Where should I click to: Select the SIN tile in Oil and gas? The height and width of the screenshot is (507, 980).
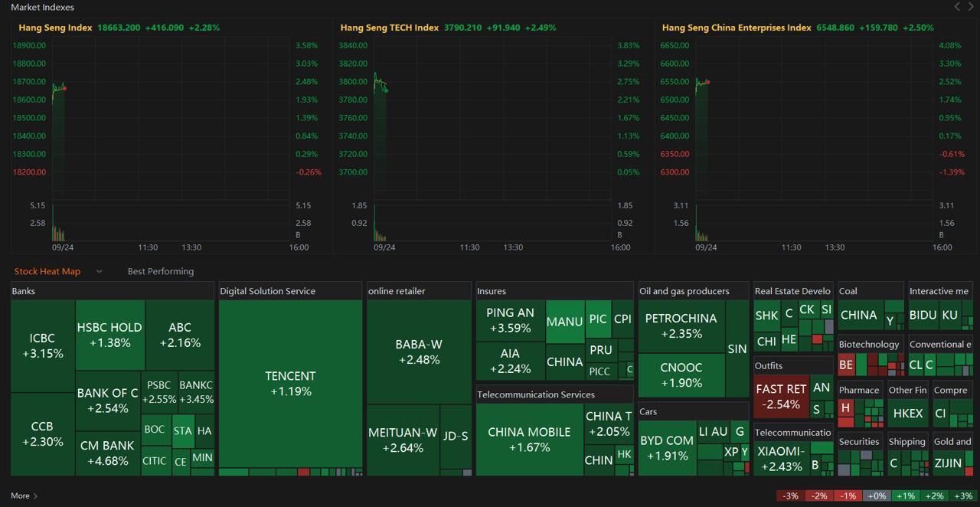737,348
